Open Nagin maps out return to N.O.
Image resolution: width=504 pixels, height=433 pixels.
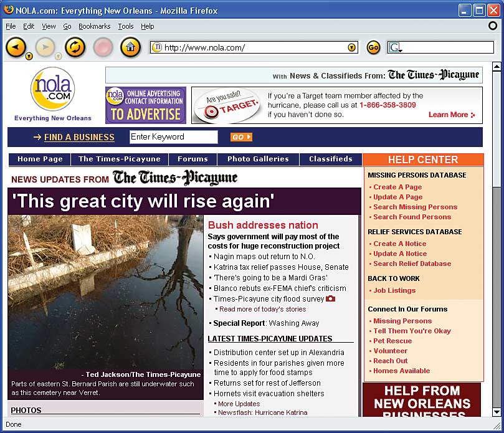tap(264, 257)
